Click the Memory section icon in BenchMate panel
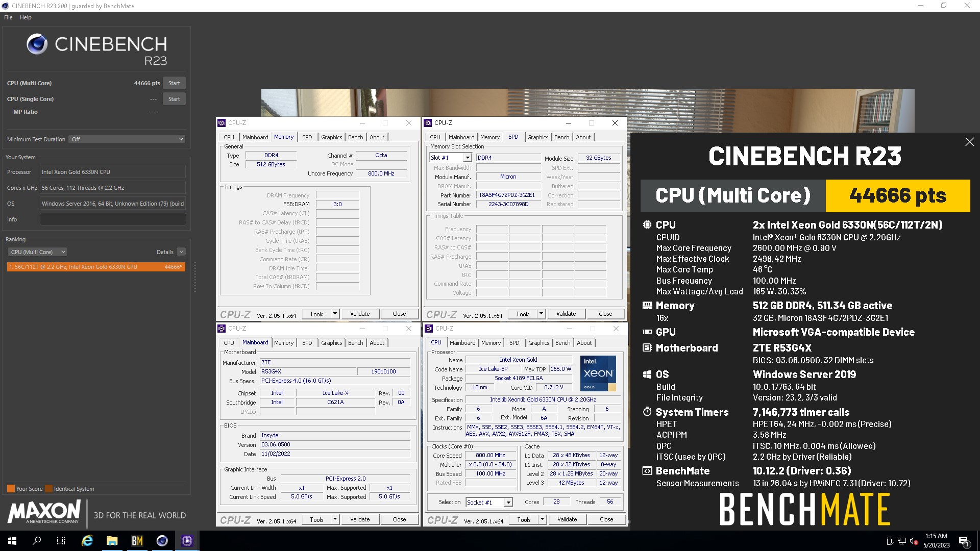Viewport: 980px width, 551px height. pos(647,306)
